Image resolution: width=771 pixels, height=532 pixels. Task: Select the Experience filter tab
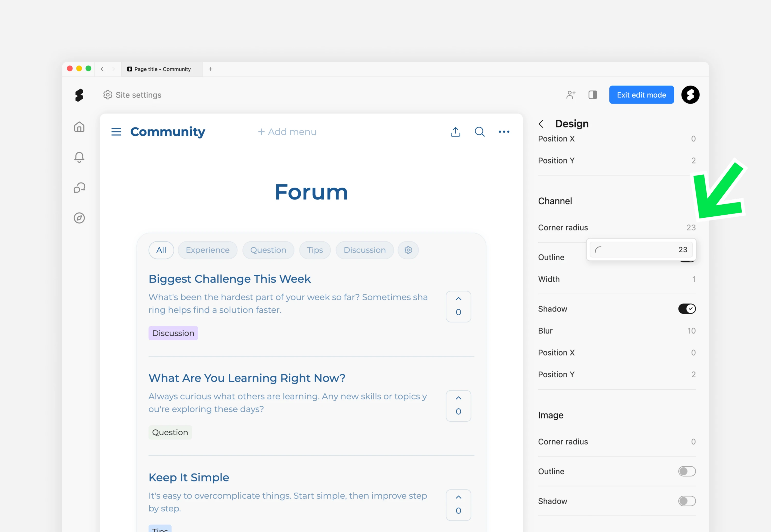[207, 250]
